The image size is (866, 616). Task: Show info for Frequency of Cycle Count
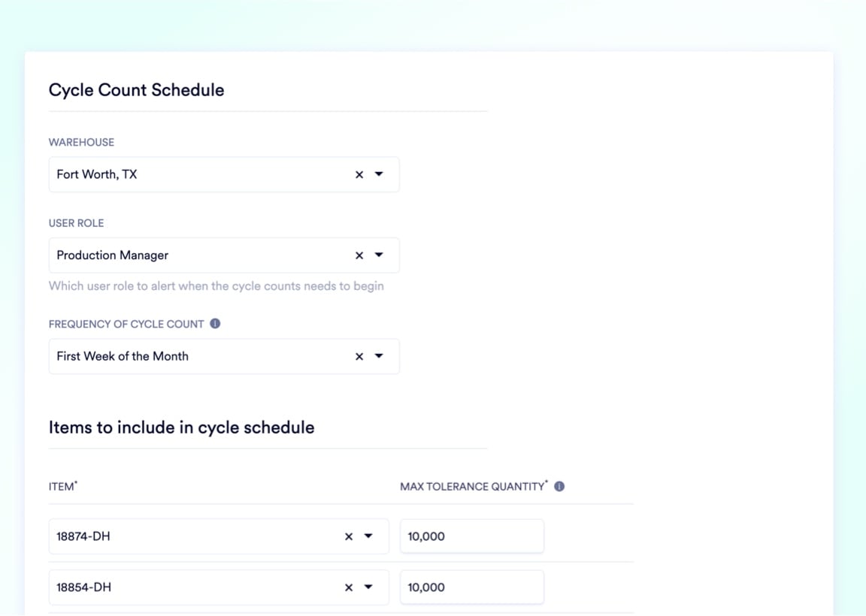(x=216, y=324)
